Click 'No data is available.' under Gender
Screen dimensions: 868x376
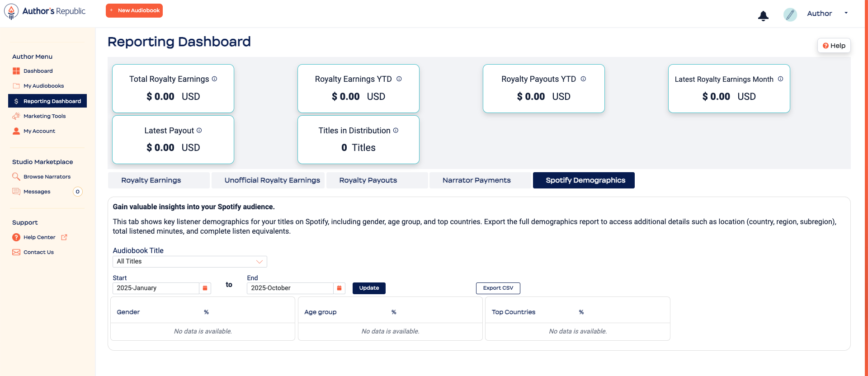tap(203, 331)
